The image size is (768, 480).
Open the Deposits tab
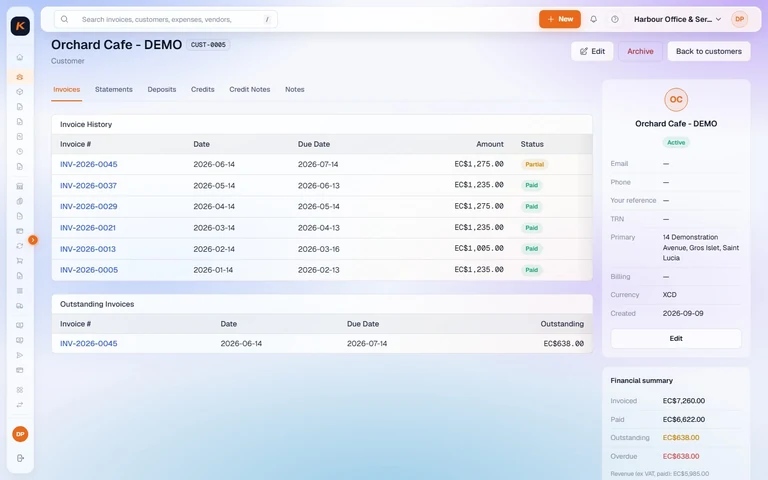point(162,89)
